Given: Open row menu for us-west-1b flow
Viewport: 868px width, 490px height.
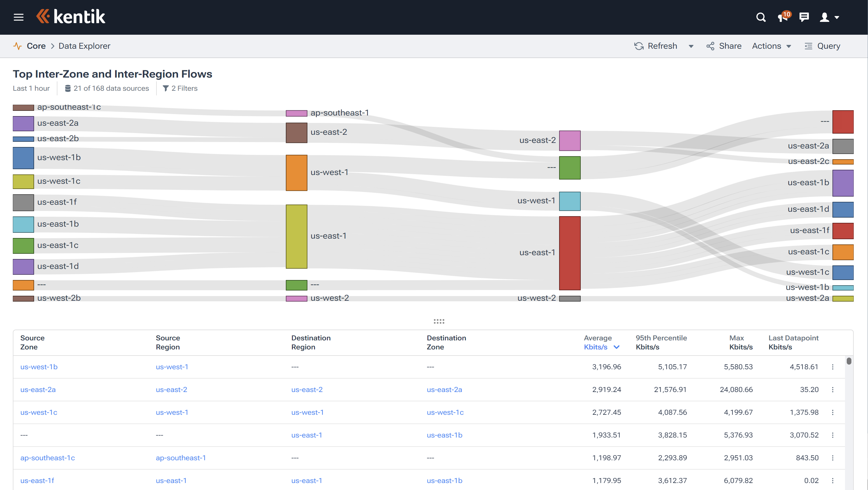Looking at the screenshot, I should pos(833,367).
